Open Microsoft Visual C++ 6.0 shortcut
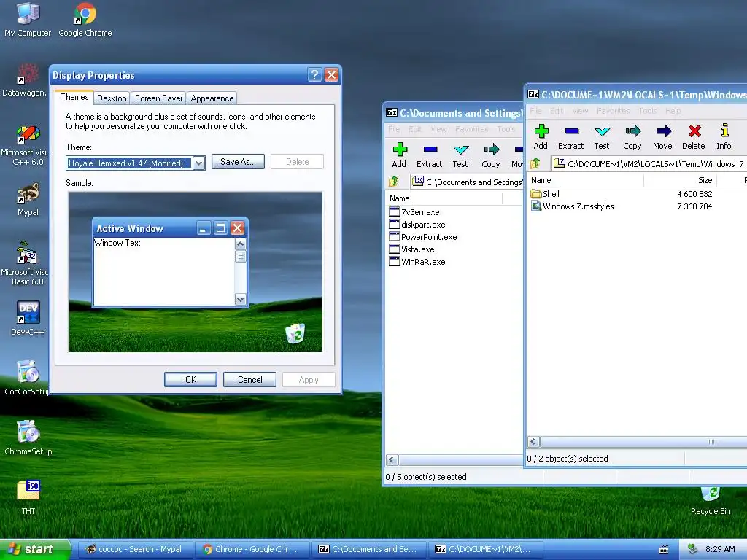Image resolution: width=747 pixels, height=560 pixels. (x=25, y=144)
